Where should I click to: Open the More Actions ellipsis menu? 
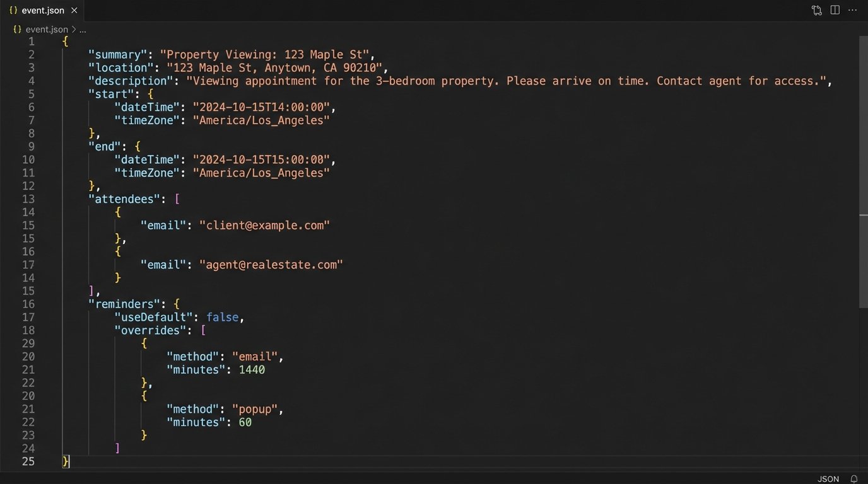(853, 10)
